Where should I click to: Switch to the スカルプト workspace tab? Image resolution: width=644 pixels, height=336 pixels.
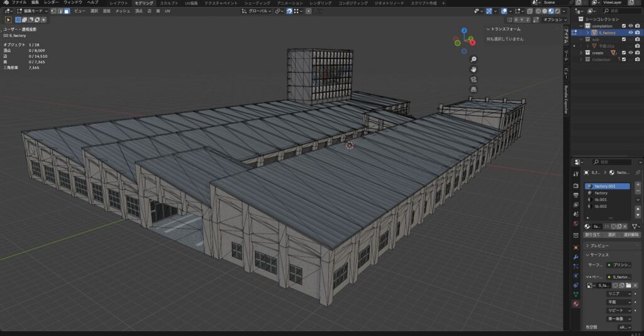click(x=169, y=3)
